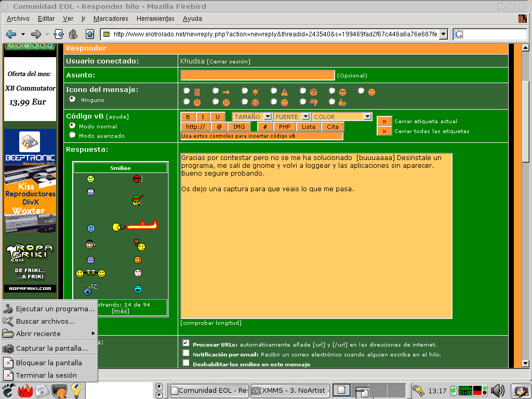Uncheck Procesar URLs option
The image size is (532, 399).
click(186, 343)
